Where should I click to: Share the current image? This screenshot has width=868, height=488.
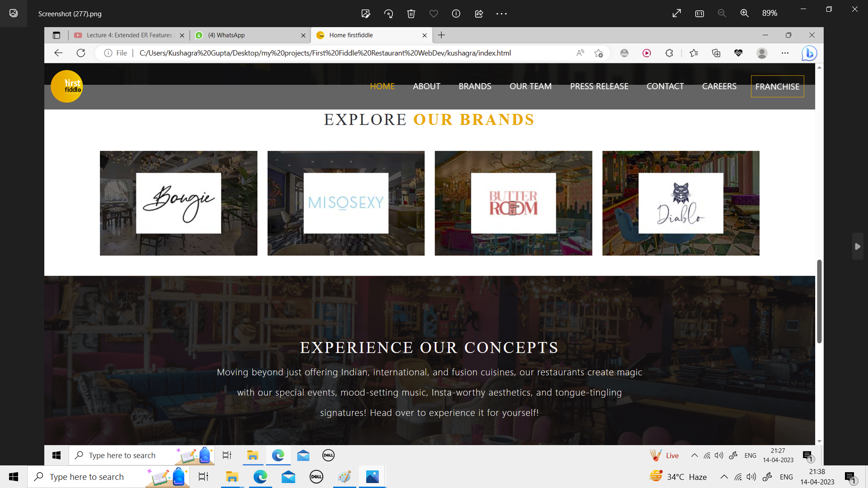478,14
